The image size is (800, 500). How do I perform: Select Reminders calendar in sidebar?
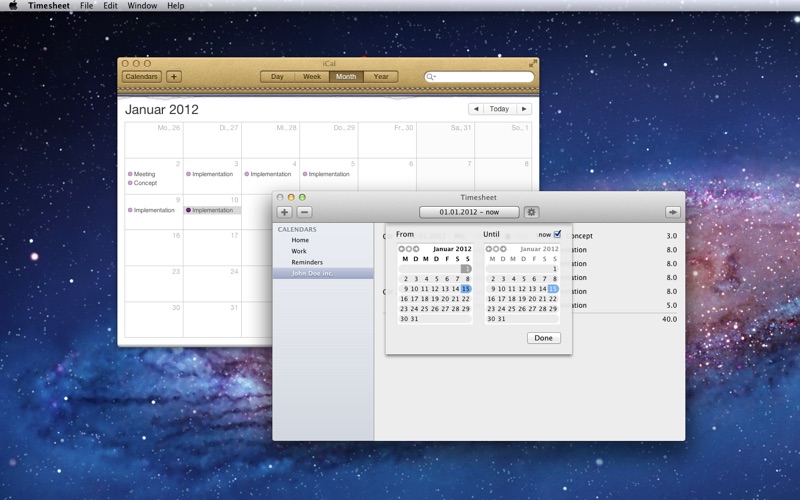[x=307, y=262]
